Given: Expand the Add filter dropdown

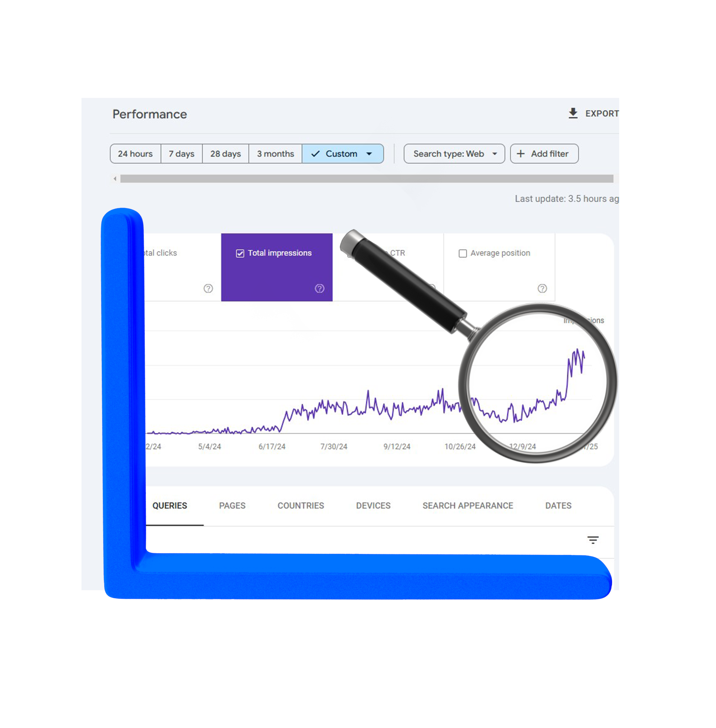Looking at the screenshot, I should coord(543,154).
